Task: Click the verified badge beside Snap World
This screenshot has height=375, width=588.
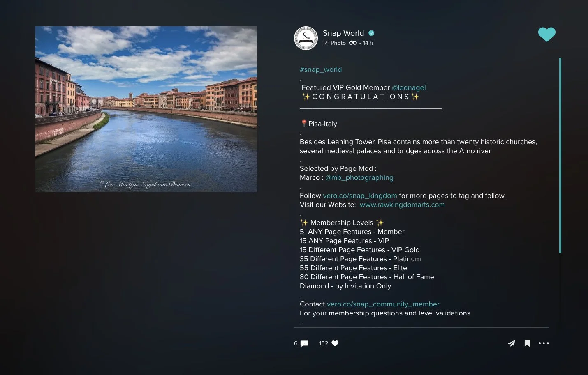Action: click(371, 33)
